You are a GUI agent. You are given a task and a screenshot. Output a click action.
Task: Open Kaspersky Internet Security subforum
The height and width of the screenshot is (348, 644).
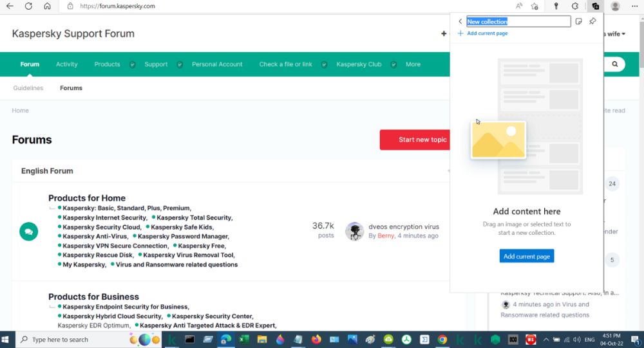[x=105, y=217]
